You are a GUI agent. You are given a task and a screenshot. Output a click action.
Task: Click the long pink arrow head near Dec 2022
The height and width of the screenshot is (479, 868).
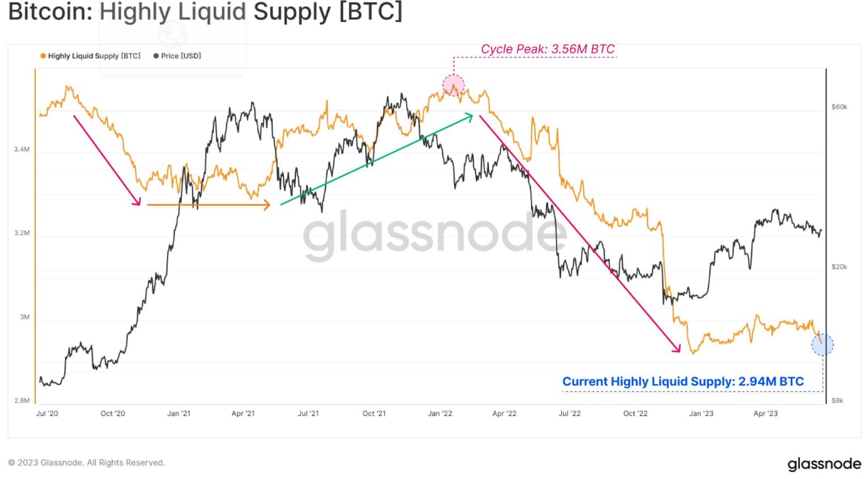pyautogui.click(x=676, y=348)
